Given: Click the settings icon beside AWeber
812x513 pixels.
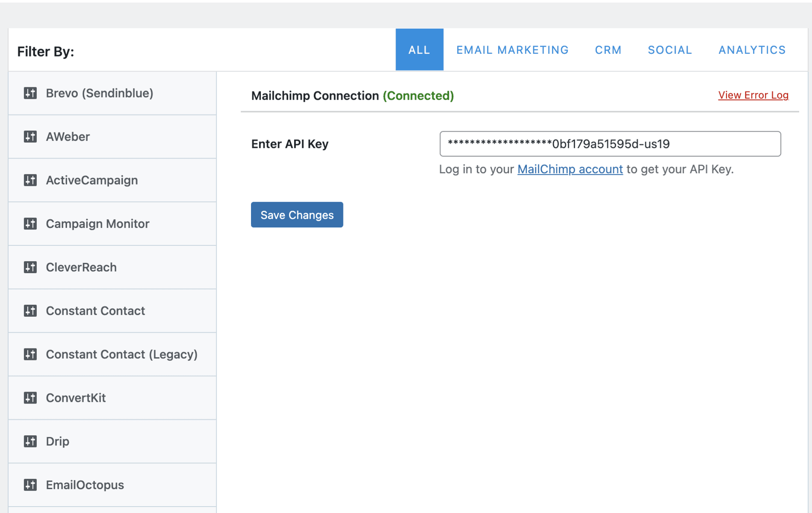Looking at the screenshot, I should 30,136.
